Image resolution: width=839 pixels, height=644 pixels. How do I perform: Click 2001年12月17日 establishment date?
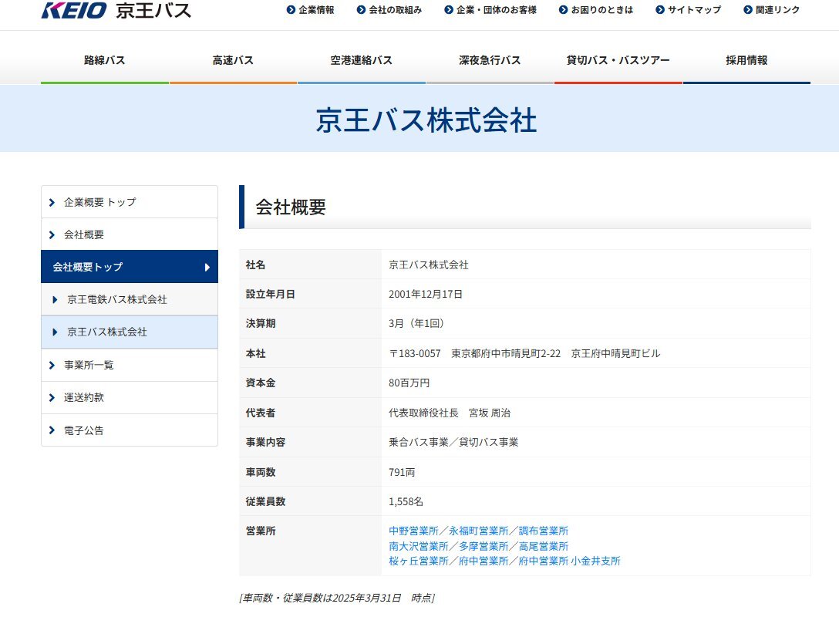(426, 294)
